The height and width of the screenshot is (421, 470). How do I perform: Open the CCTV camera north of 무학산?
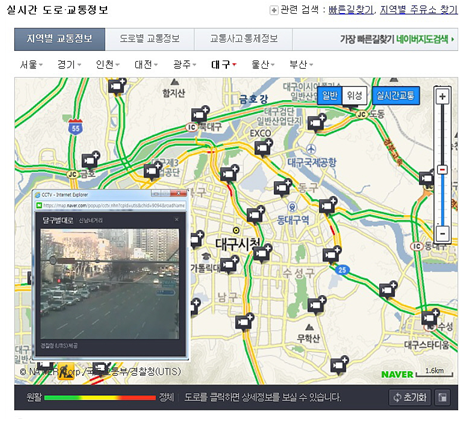click(316, 305)
